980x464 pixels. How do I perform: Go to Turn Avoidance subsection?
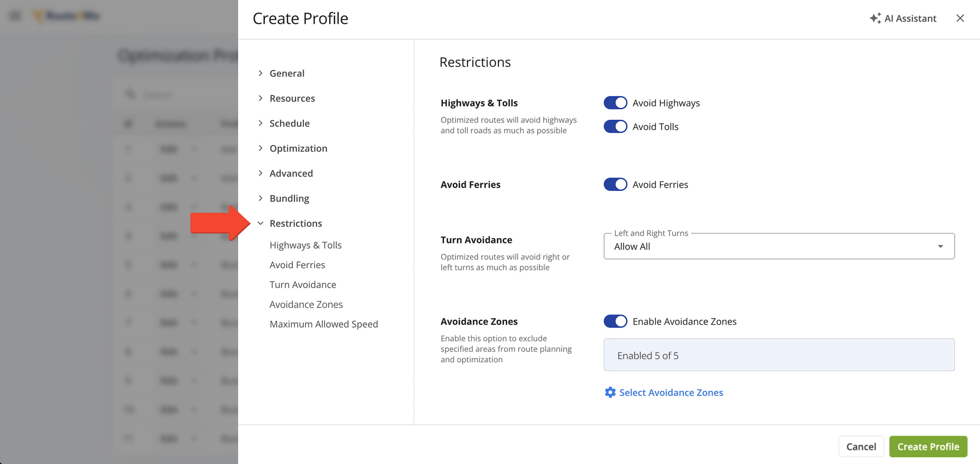[x=302, y=284]
